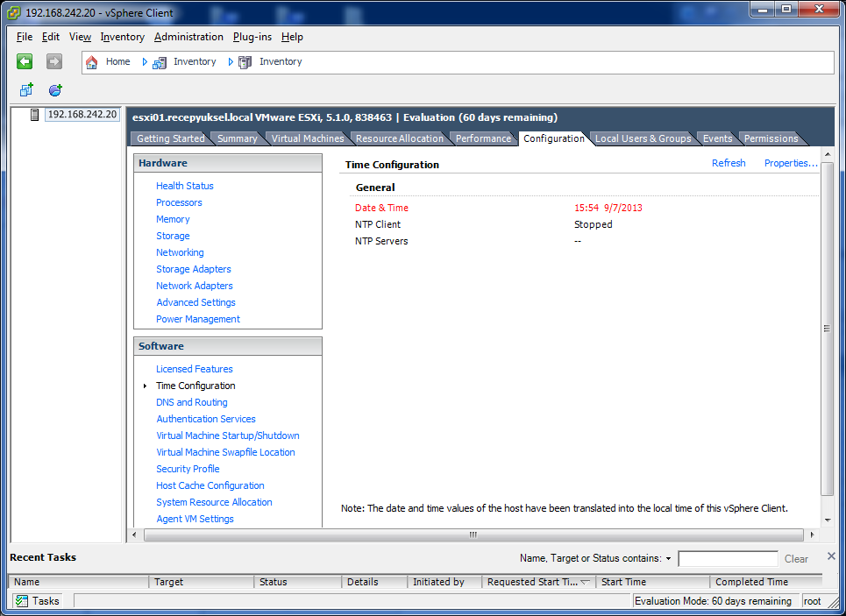Switch to the Performance tab

[x=483, y=138]
